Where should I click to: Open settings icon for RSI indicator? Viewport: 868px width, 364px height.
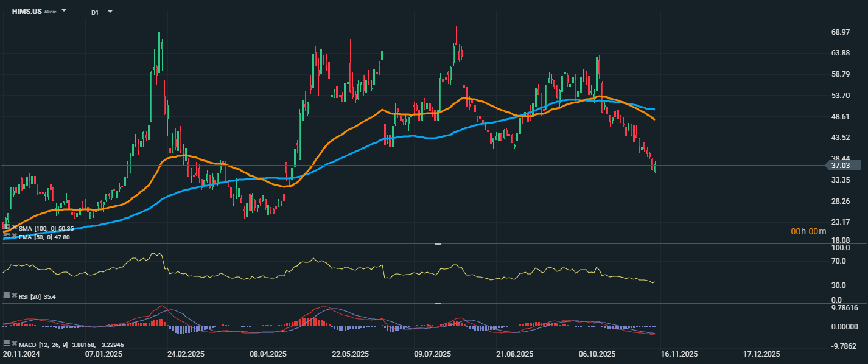point(7,295)
